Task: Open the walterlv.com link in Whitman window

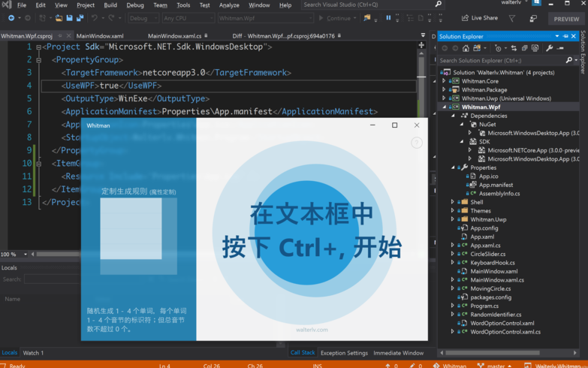Action: (312, 330)
